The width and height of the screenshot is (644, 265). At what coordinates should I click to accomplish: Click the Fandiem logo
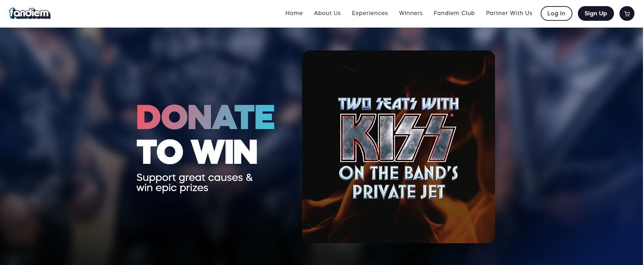pos(30,14)
